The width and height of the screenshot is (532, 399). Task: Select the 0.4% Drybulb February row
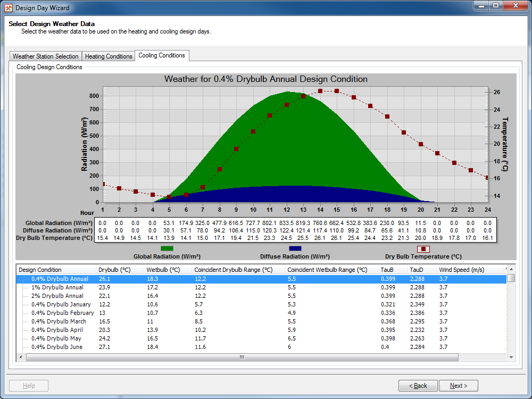point(261,313)
